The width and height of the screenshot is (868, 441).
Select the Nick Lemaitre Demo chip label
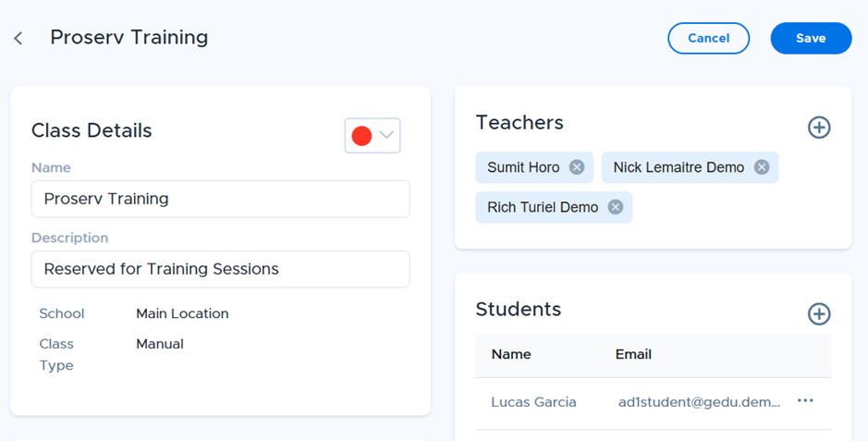pyautogui.click(x=679, y=167)
